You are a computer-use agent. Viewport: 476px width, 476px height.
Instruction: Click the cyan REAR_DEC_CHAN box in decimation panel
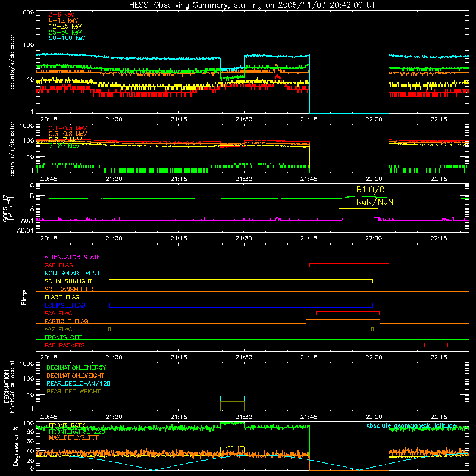coord(232,399)
